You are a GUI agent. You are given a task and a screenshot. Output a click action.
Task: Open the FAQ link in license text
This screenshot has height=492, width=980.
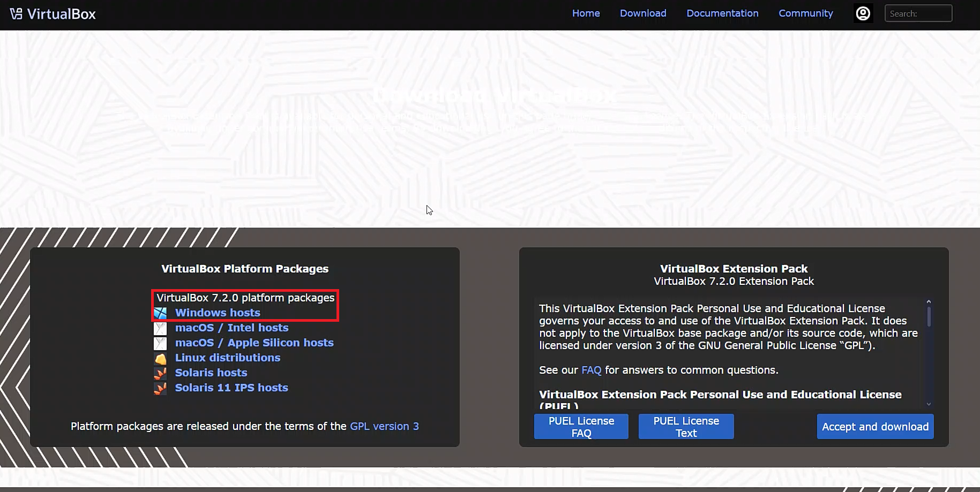[592, 370]
